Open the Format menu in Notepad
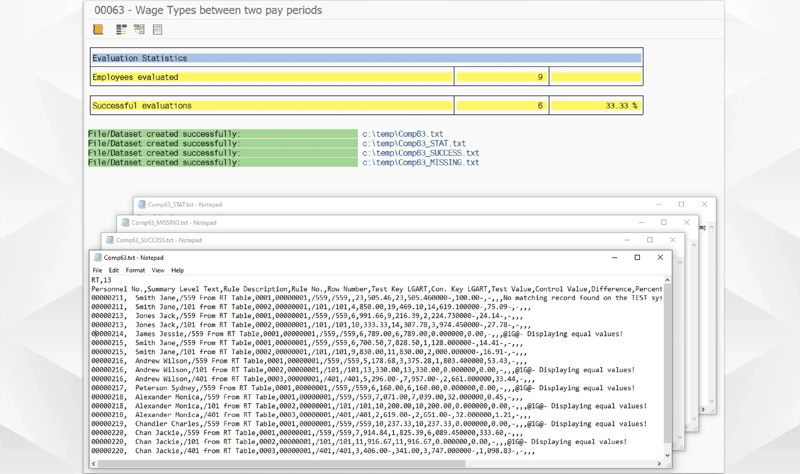The width and height of the screenshot is (800, 474). [x=135, y=270]
